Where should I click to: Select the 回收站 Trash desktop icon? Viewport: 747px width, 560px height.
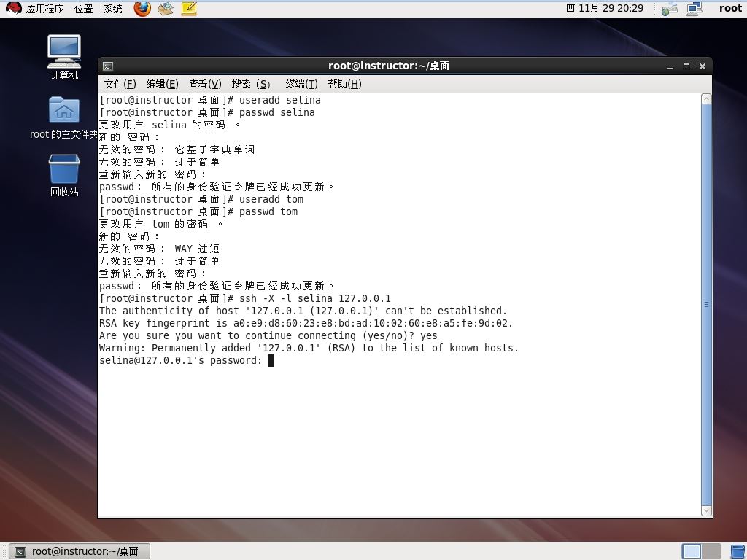[x=64, y=175]
